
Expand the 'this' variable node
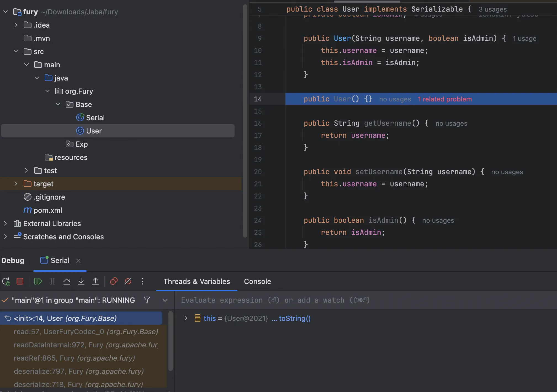point(186,318)
